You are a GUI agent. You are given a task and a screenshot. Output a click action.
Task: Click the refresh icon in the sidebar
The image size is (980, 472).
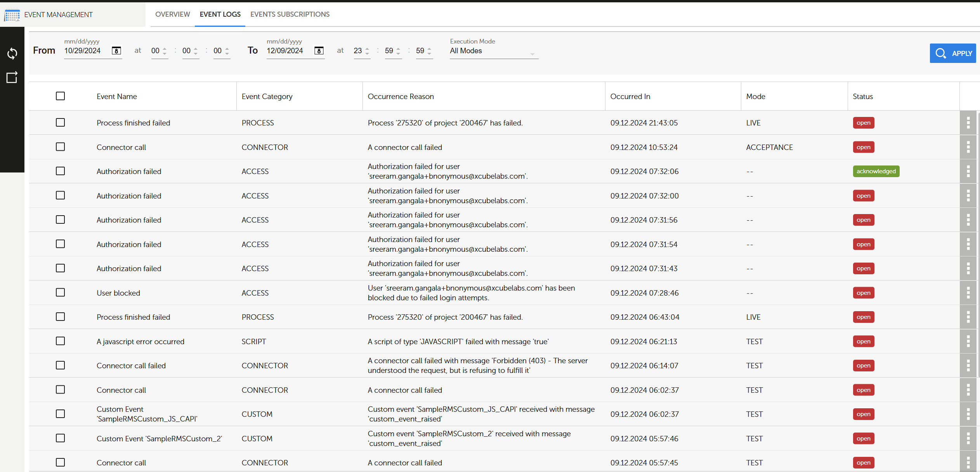pos(12,54)
